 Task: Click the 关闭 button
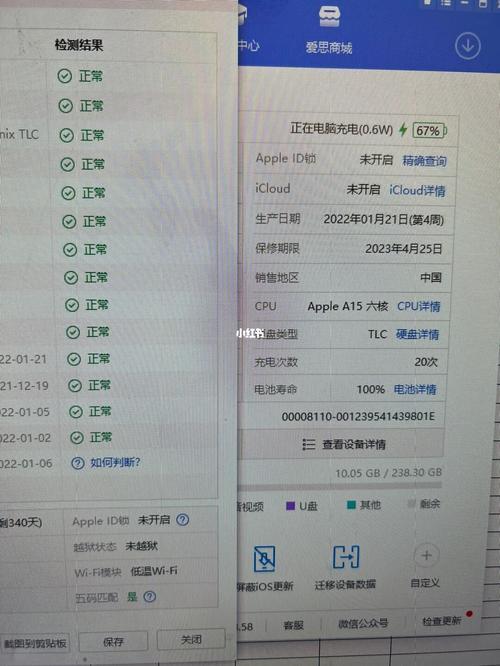[191, 640]
